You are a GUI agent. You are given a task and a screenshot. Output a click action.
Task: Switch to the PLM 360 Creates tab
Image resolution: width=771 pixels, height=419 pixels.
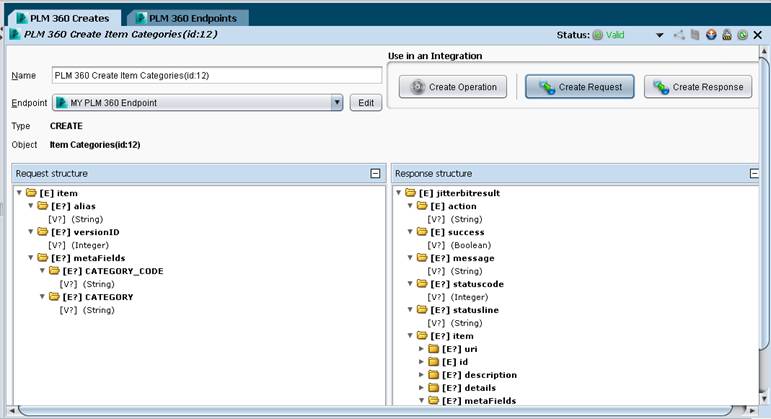pos(63,18)
